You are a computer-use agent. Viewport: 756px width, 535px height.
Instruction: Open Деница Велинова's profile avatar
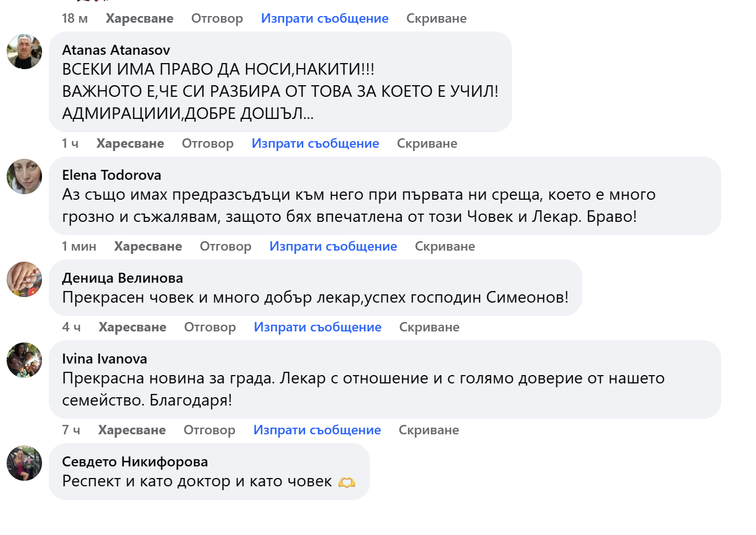coord(24,279)
